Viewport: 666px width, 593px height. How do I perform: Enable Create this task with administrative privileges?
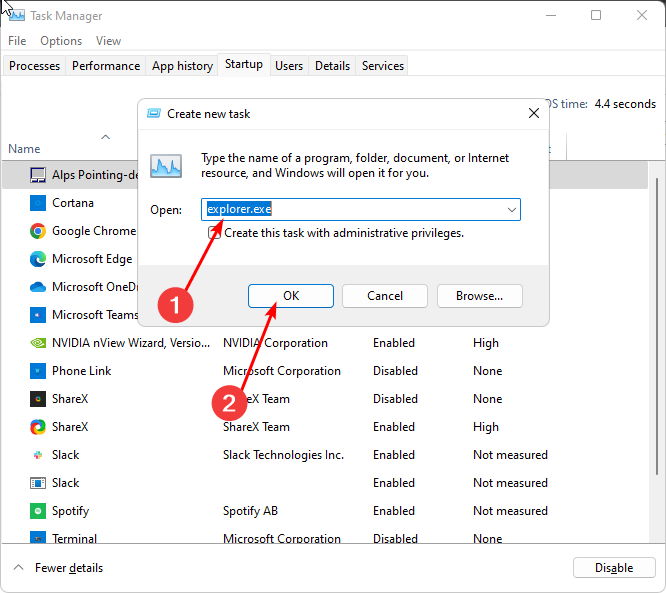214,233
